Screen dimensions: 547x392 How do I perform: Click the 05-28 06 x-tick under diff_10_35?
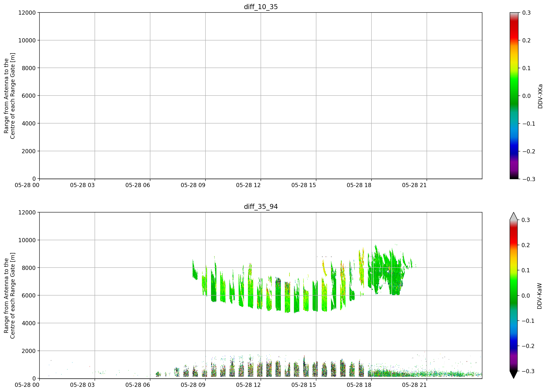tap(138, 185)
